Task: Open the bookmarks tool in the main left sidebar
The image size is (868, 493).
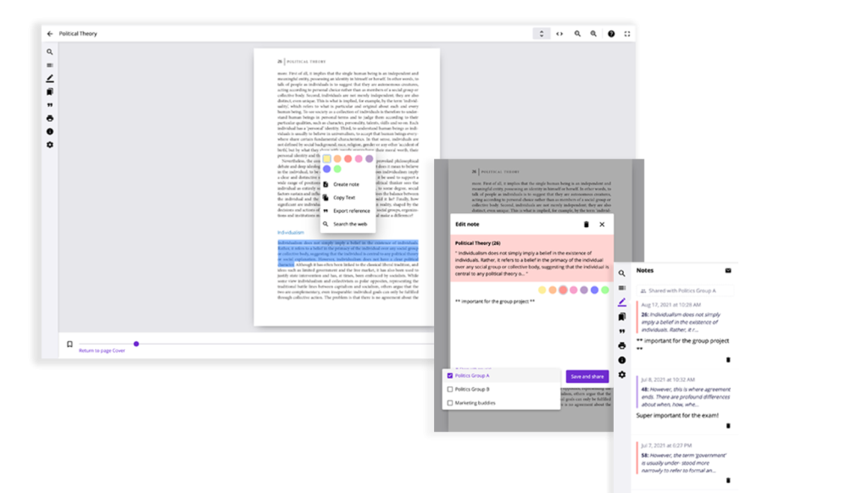Action: pos(50,91)
